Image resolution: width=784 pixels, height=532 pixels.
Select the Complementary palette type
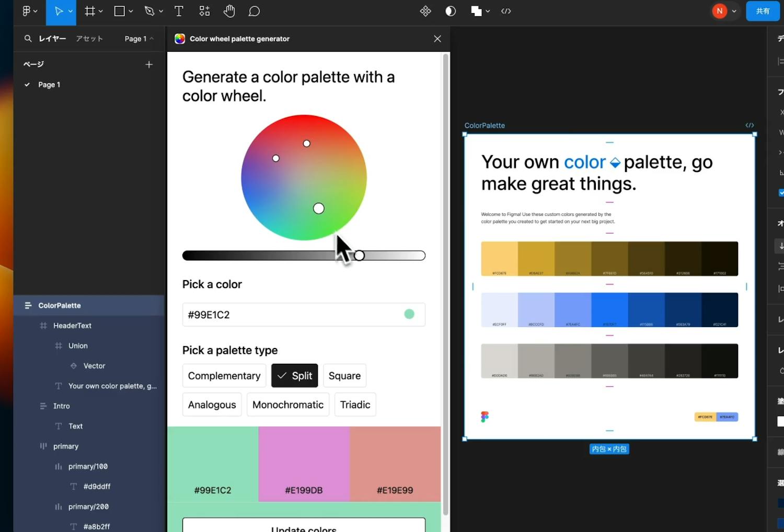click(224, 376)
